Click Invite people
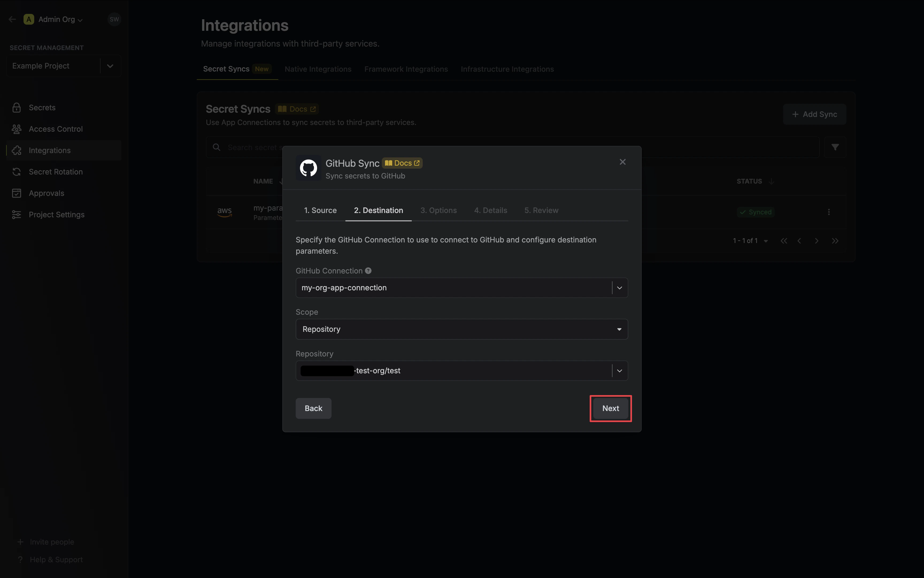The height and width of the screenshot is (578, 924). [46, 542]
